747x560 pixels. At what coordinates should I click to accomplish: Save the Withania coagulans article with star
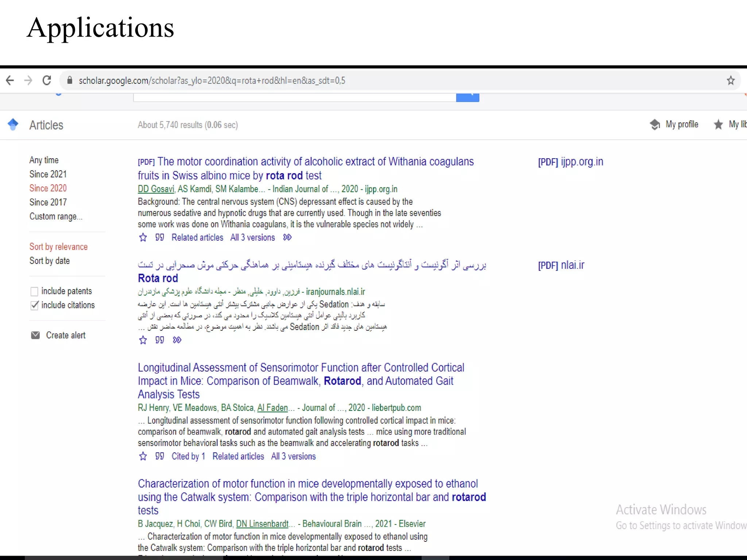(143, 238)
